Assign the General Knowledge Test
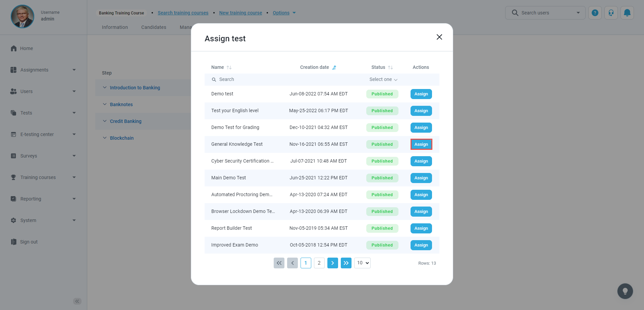The width and height of the screenshot is (644, 310). click(x=421, y=144)
